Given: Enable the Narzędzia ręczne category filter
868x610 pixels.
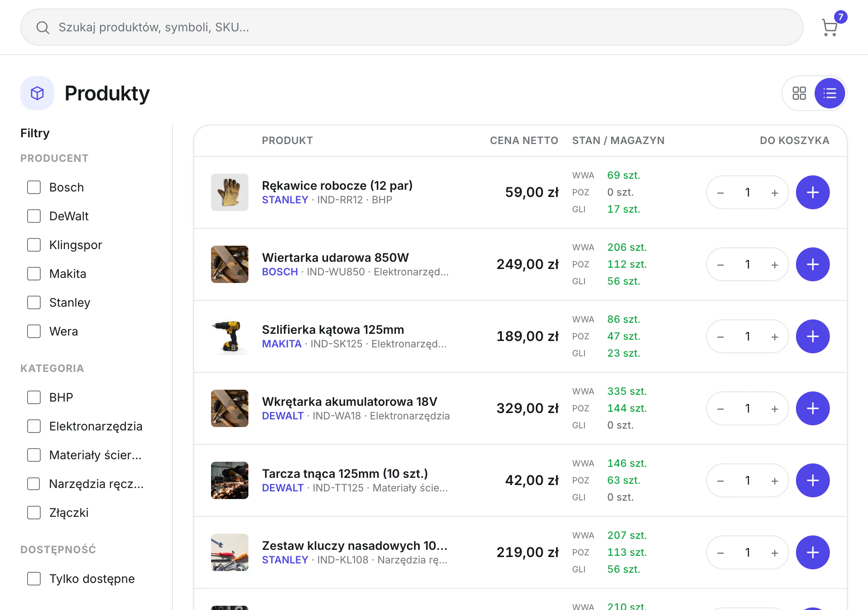Looking at the screenshot, I should (34, 484).
